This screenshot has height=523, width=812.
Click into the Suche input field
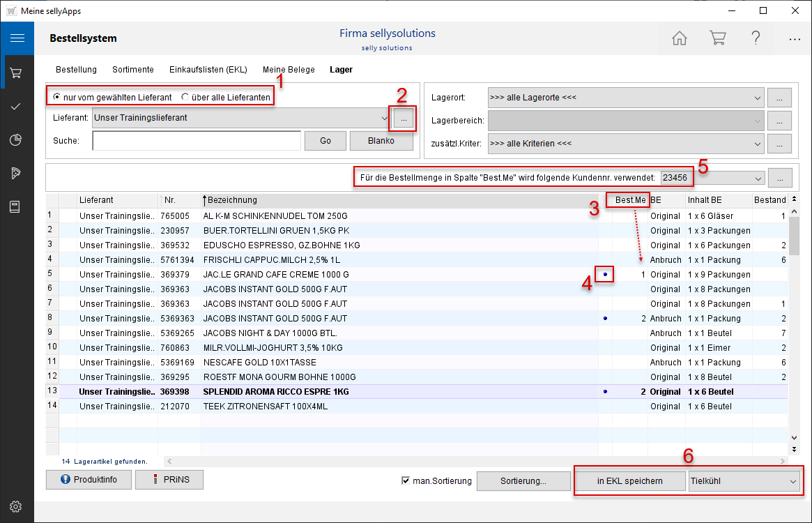tap(196, 141)
